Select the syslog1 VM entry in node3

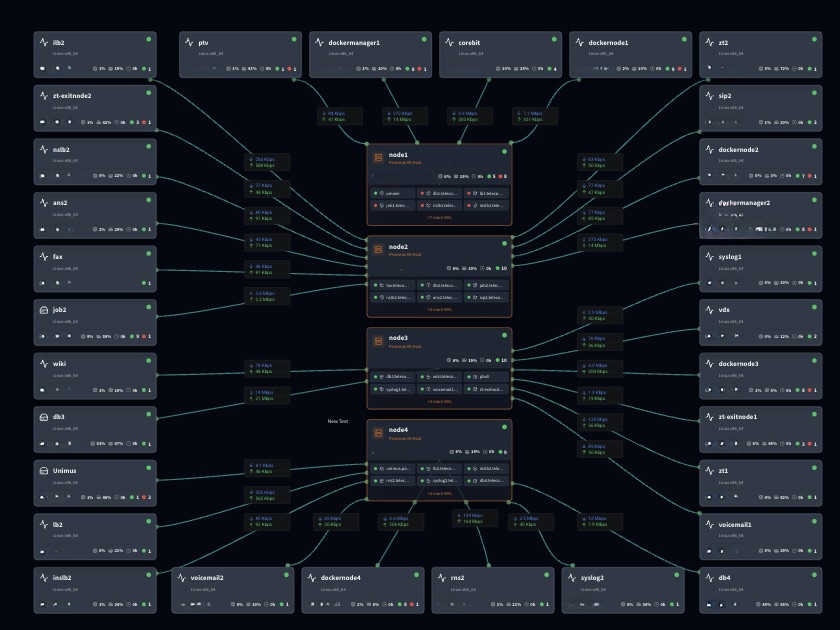pos(394,389)
